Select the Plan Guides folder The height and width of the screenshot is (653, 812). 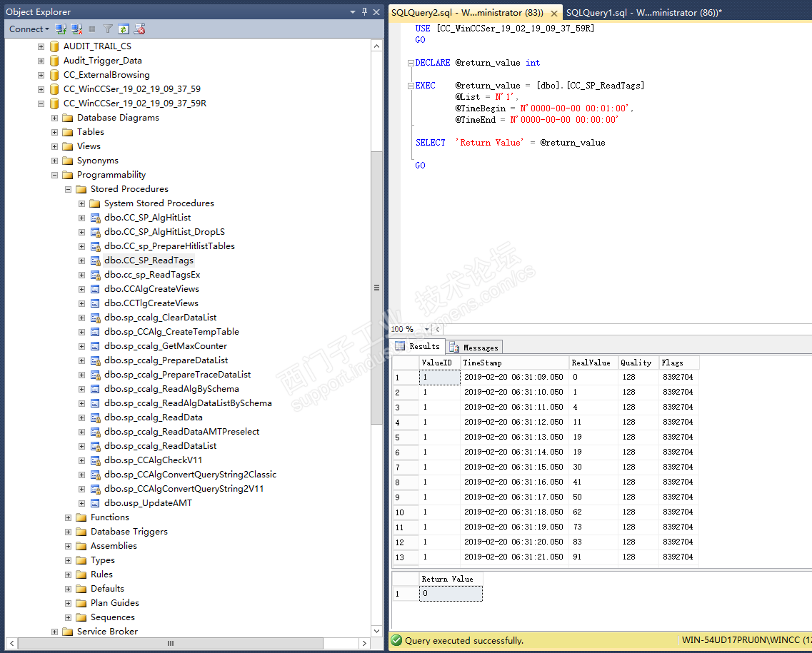click(x=114, y=603)
